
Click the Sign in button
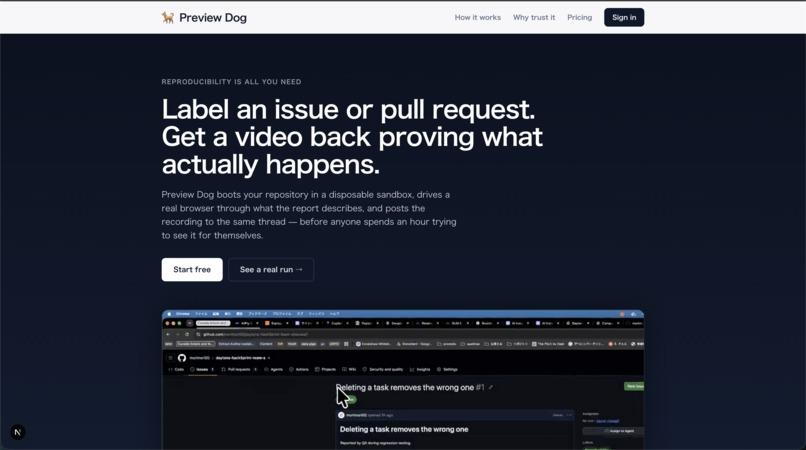pos(624,17)
